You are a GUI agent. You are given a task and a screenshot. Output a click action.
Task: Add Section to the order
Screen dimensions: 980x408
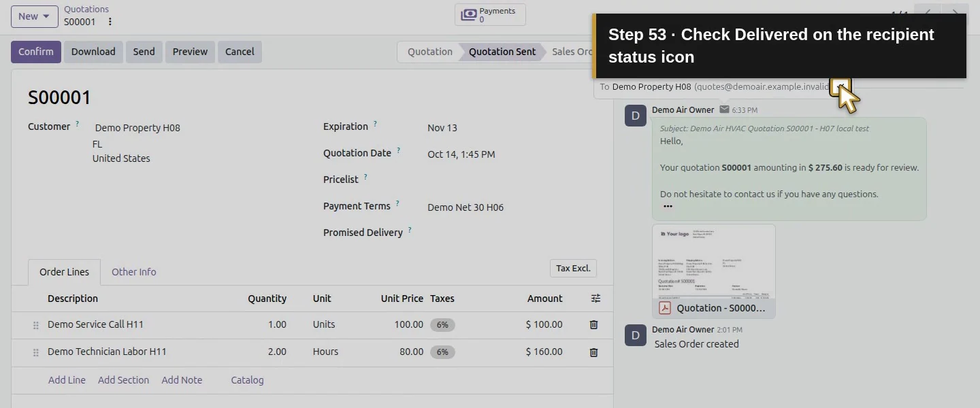tap(123, 380)
